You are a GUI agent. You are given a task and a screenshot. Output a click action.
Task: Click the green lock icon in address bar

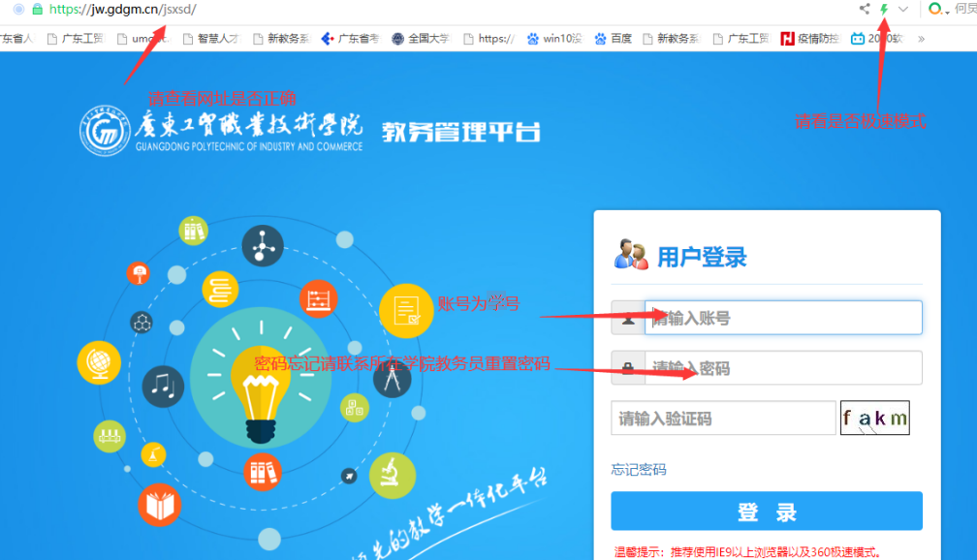[x=38, y=10]
